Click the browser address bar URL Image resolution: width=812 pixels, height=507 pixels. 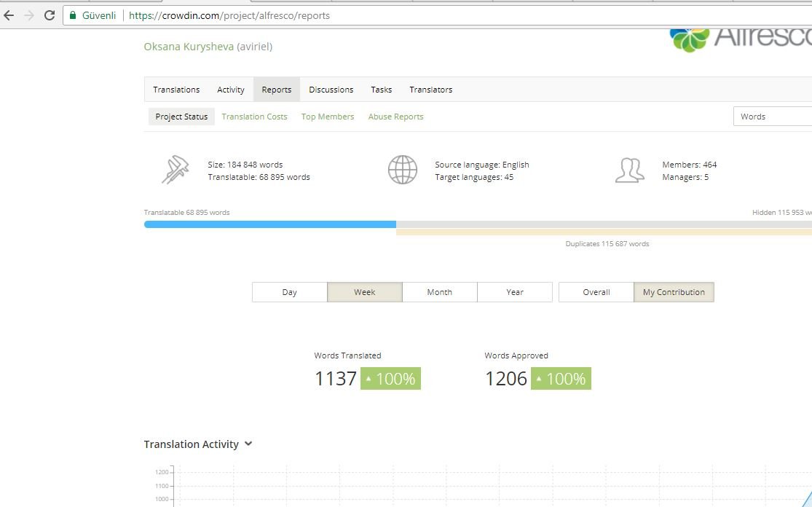229,15
